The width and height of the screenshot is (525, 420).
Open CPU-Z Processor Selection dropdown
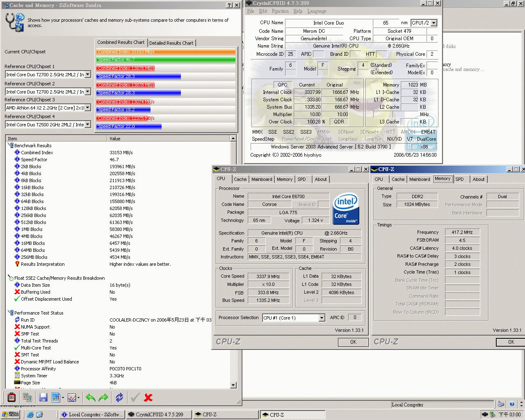pyautogui.click(x=322, y=318)
